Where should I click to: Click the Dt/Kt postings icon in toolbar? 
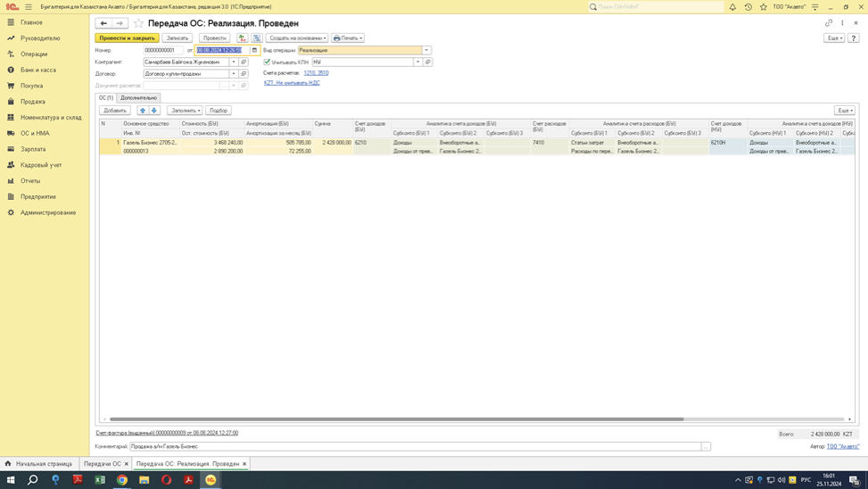tap(243, 38)
